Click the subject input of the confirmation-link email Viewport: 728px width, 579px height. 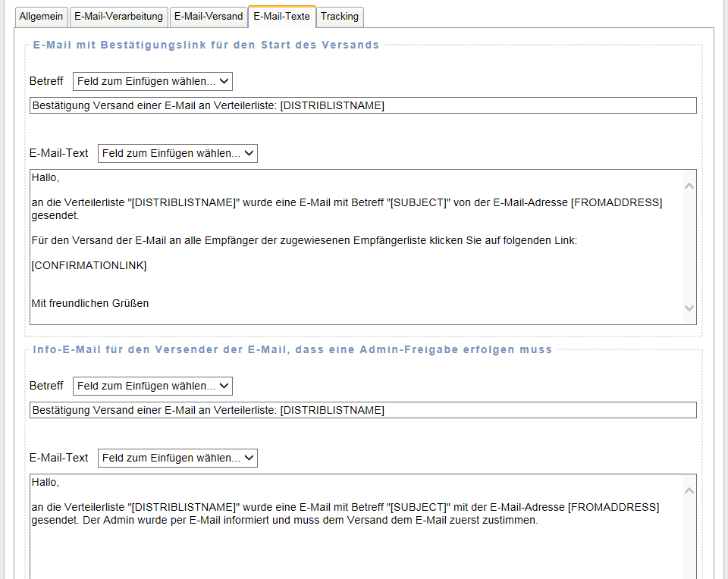click(x=362, y=105)
